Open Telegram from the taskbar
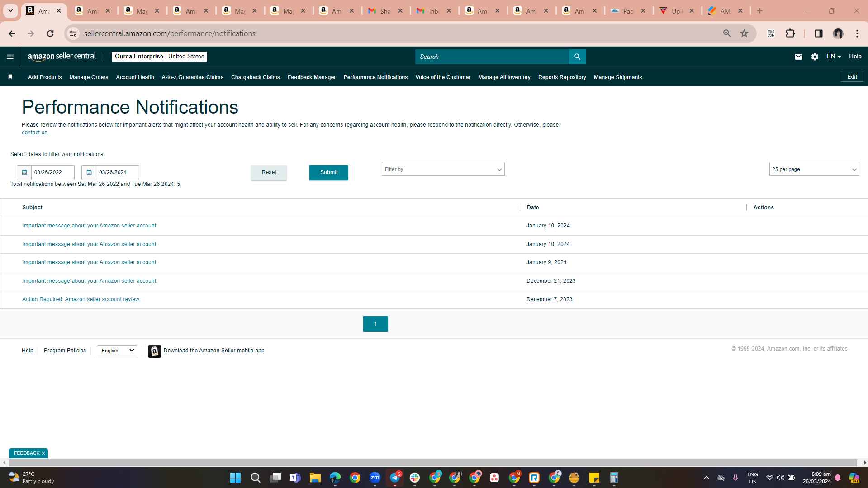This screenshot has height=488, width=868. tap(395, 478)
